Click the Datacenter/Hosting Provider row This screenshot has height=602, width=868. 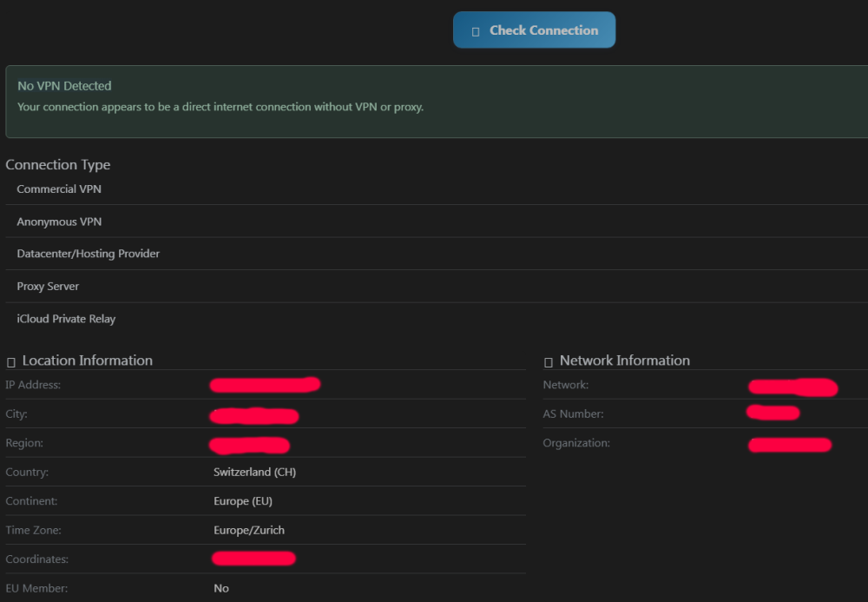[88, 255]
